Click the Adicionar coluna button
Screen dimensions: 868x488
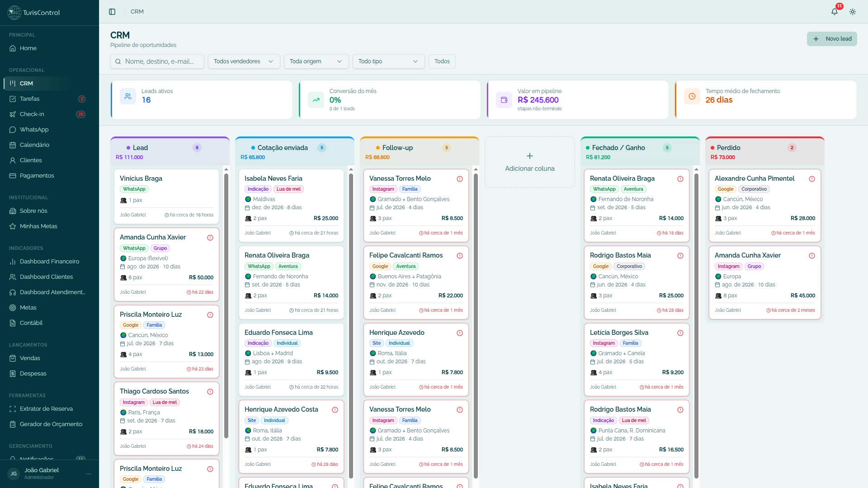(x=530, y=162)
